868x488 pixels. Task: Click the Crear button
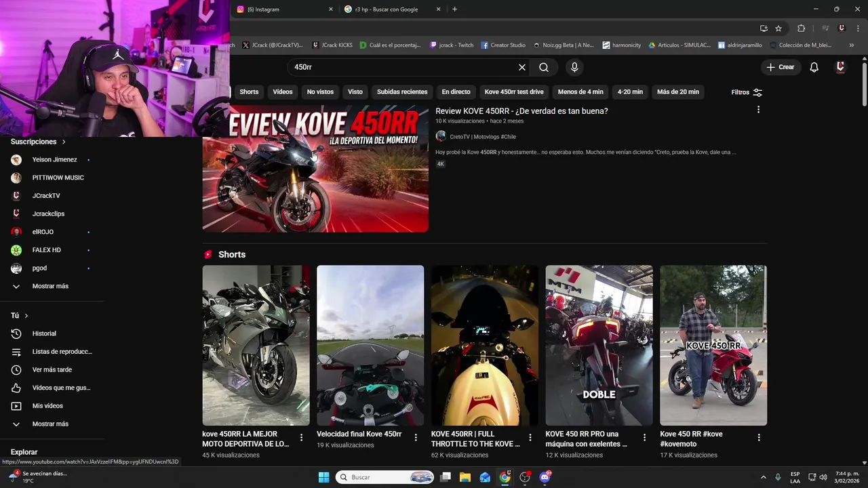pos(780,67)
